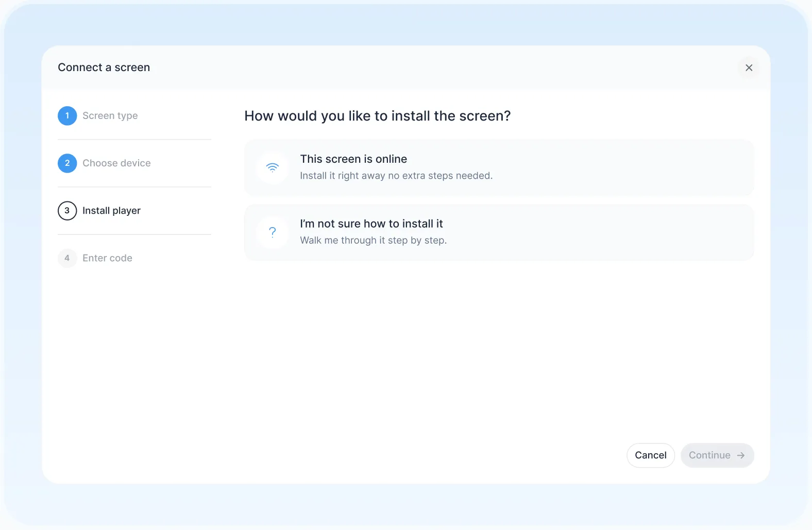Select 'I'm not sure how to install it'

click(x=499, y=232)
